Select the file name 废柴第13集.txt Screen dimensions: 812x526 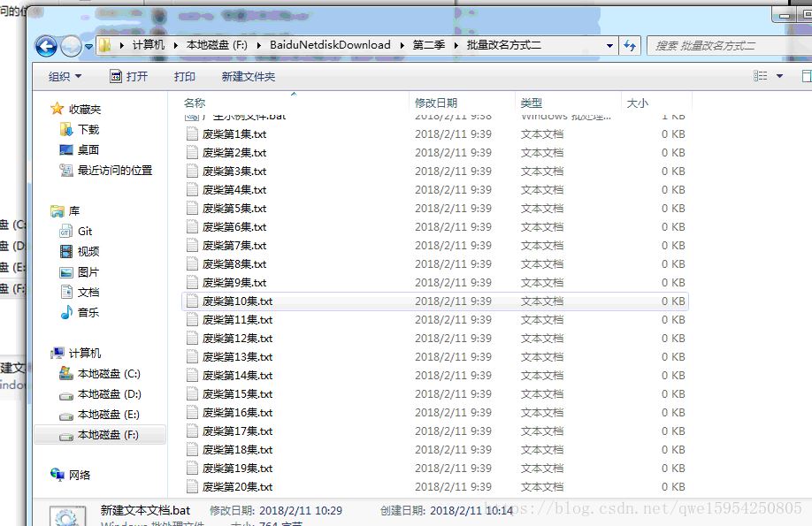(237, 357)
